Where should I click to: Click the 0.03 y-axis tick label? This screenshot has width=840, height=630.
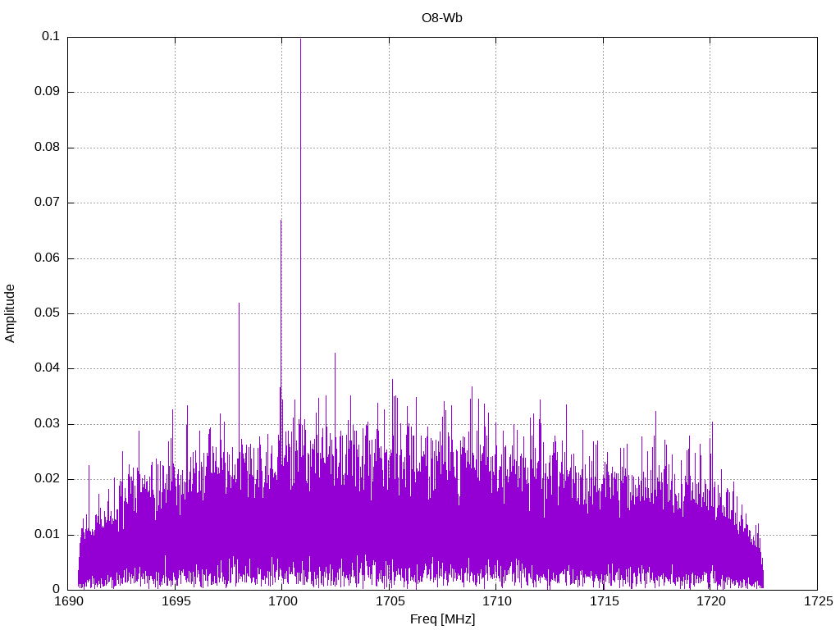pos(47,424)
